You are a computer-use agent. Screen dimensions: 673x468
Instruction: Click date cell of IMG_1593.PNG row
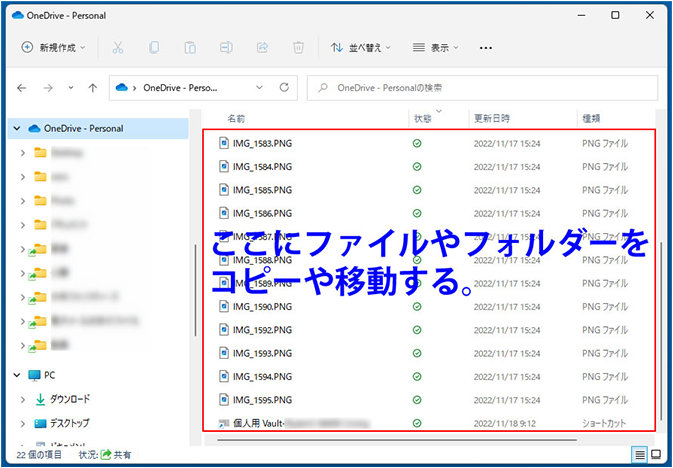tap(507, 353)
